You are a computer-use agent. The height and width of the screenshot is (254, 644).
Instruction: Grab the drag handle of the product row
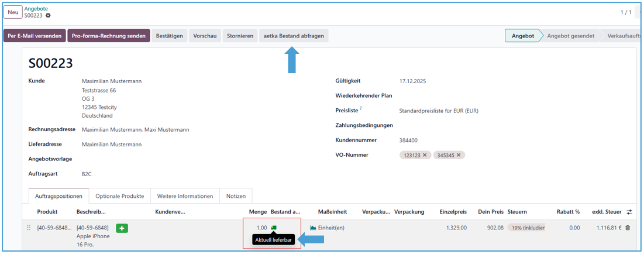tap(29, 228)
